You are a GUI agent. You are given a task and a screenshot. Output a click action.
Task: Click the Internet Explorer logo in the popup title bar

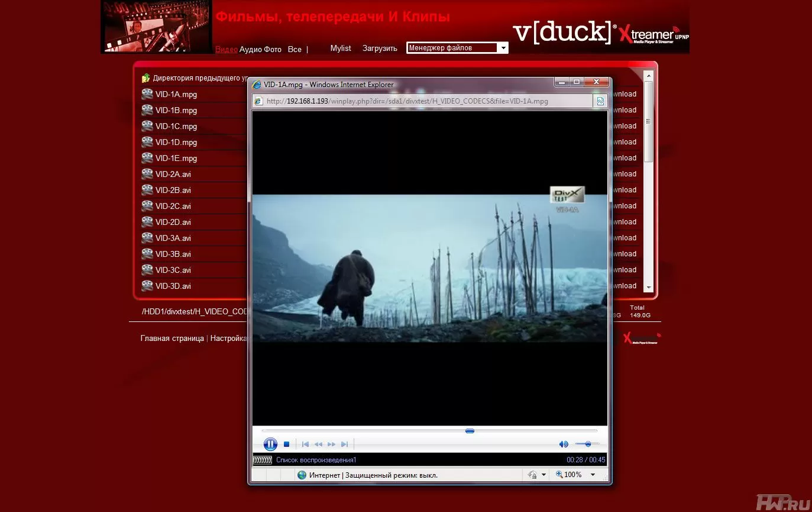tap(257, 85)
